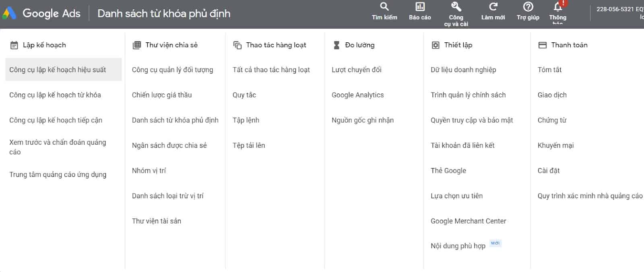
Task: Open Google Merchant Center settings
Action: pos(468,221)
